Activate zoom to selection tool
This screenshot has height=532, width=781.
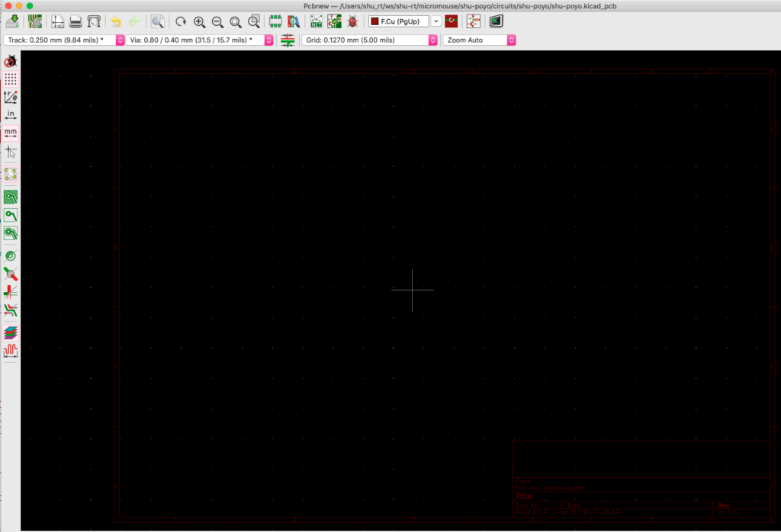tap(254, 21)
